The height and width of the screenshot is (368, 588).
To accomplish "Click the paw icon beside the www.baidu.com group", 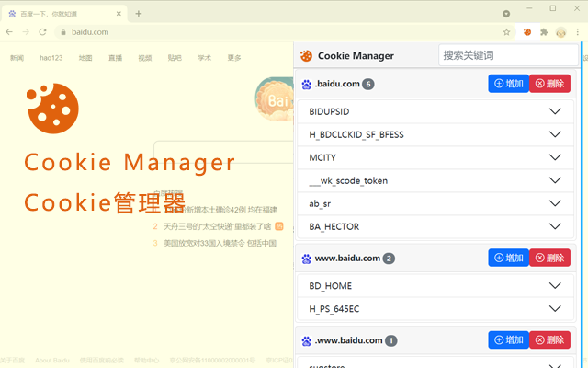I will (306, 259).
